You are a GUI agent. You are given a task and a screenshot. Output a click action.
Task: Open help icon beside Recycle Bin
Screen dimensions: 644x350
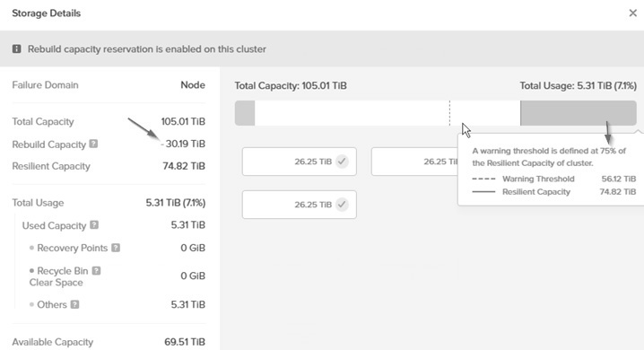[96, 270]
